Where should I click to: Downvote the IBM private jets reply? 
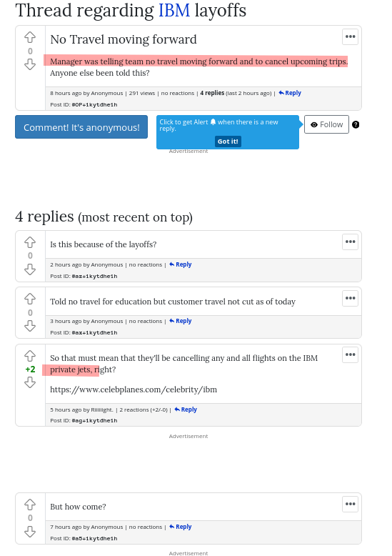point(30,382)
